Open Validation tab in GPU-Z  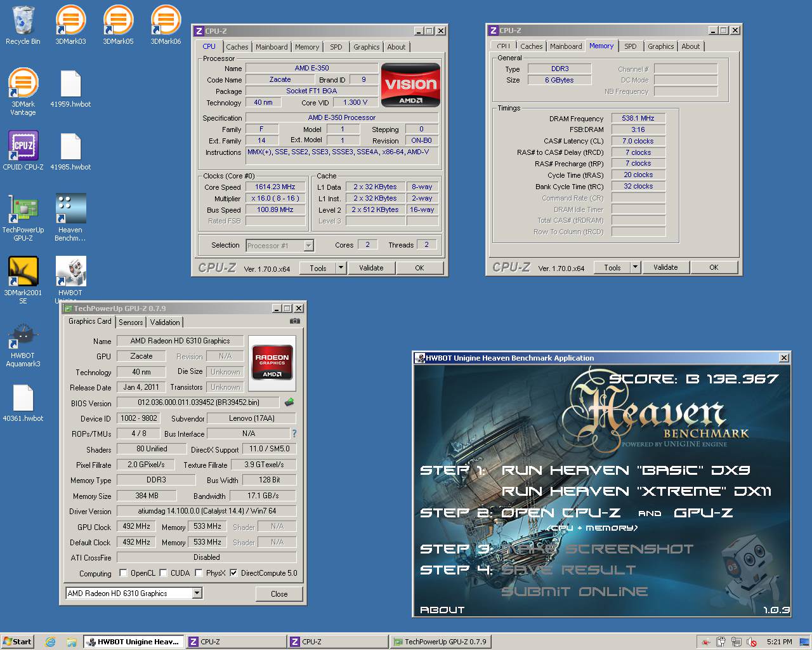[x=165, y=322]
